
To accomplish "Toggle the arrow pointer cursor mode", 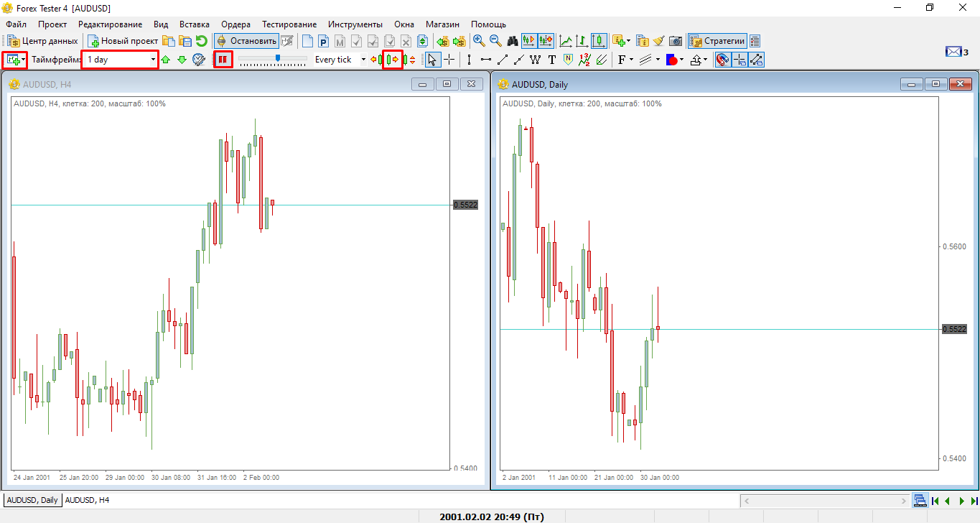I will (x=432, y=60).
